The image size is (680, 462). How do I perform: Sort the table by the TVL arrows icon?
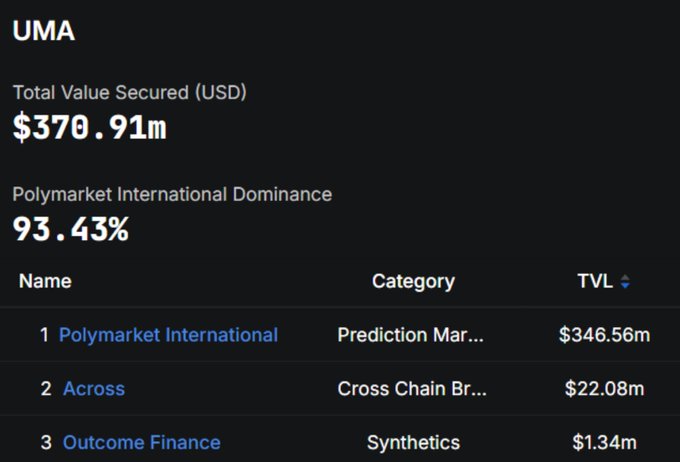point(625,282)
